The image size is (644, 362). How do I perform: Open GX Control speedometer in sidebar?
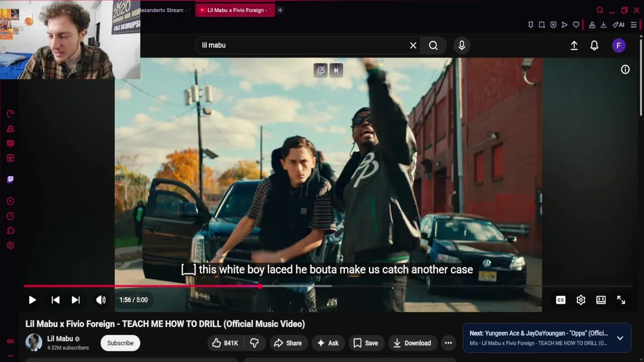10,114
